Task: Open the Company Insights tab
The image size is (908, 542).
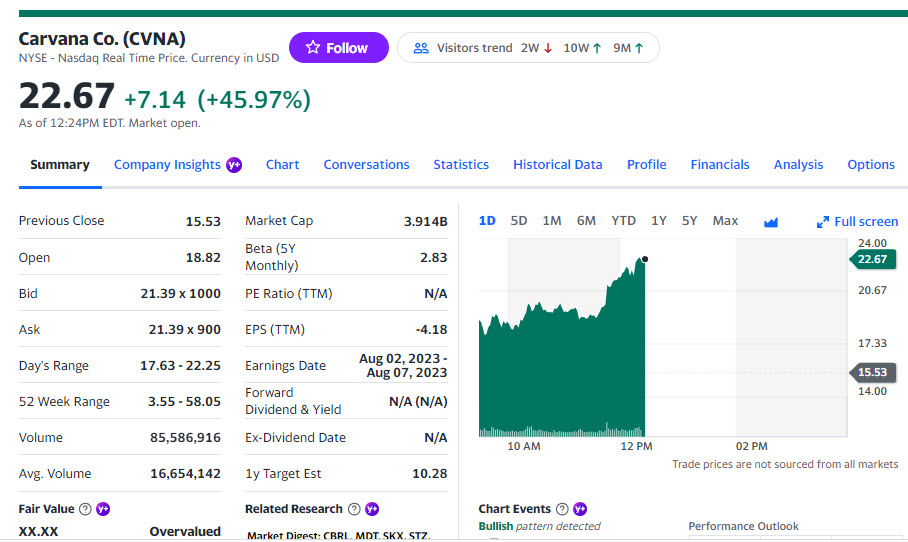Action: coord(167,165)
